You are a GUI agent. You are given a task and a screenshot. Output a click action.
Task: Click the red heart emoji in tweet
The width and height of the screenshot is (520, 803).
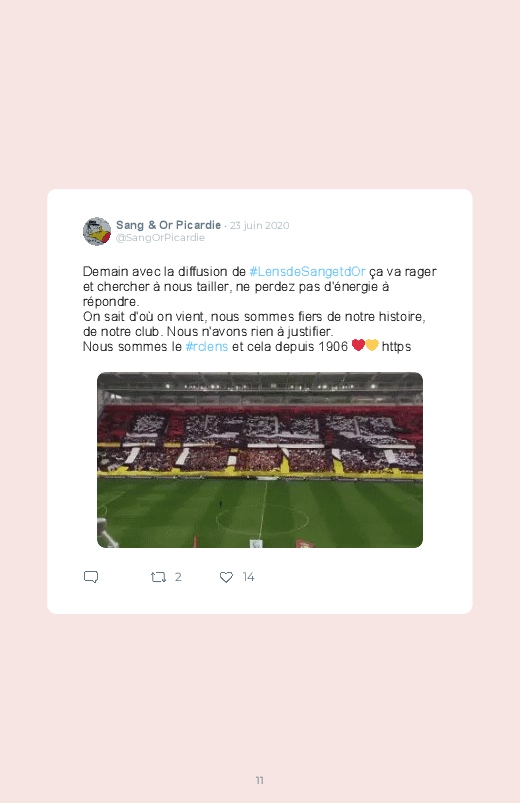point(358,345)
